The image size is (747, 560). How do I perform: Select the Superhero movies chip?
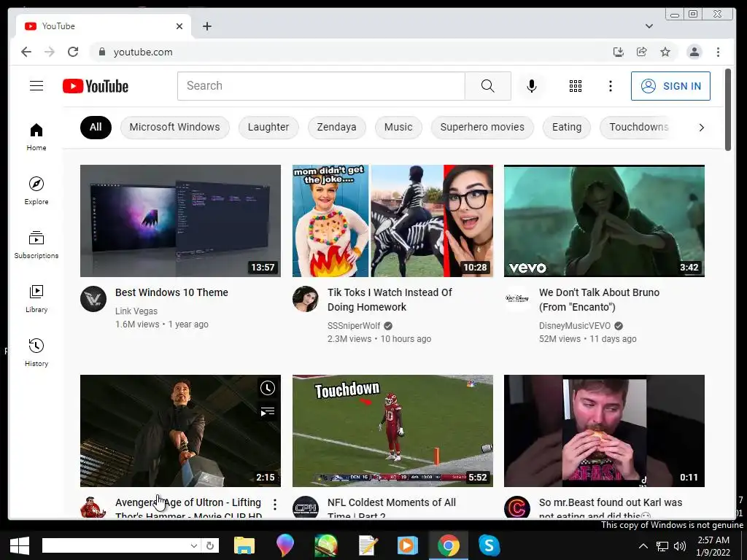click(x=482, y=128)
